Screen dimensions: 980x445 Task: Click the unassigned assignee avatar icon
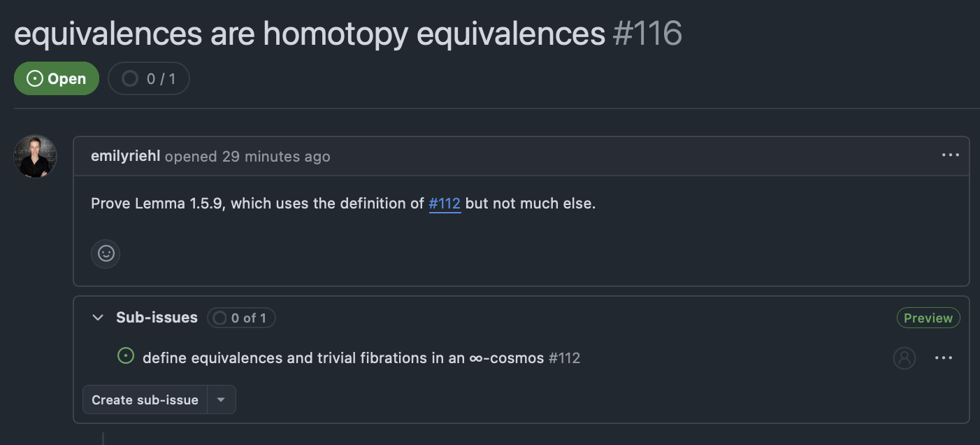click(904, 358)
